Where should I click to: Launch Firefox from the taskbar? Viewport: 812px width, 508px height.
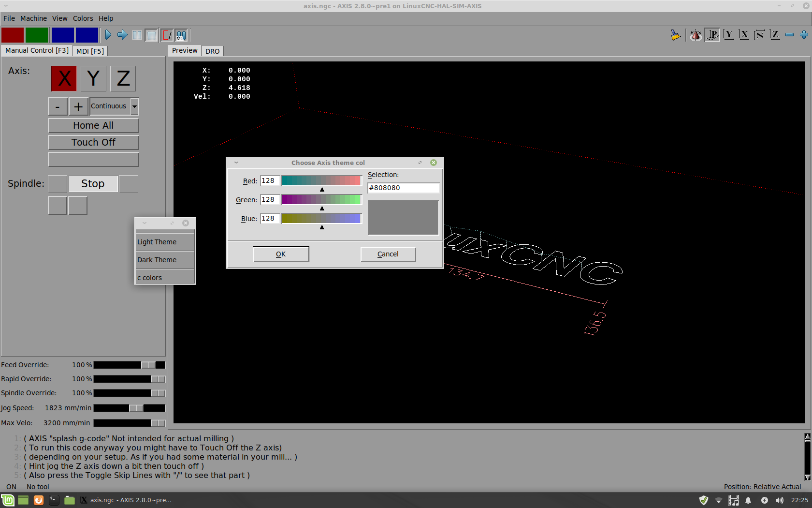[x=39, y=500]
